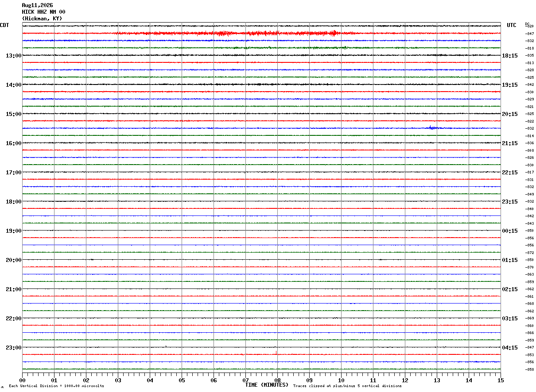
Task: Click the blue signal burst near minute 13
Action: click(433, 128)
